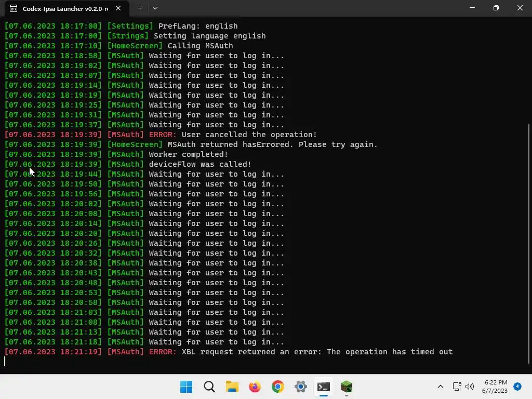This screenshot has width=532, height=399.
Task: Launch Google Chrome from the taskbar
Action: coord(277,387)
